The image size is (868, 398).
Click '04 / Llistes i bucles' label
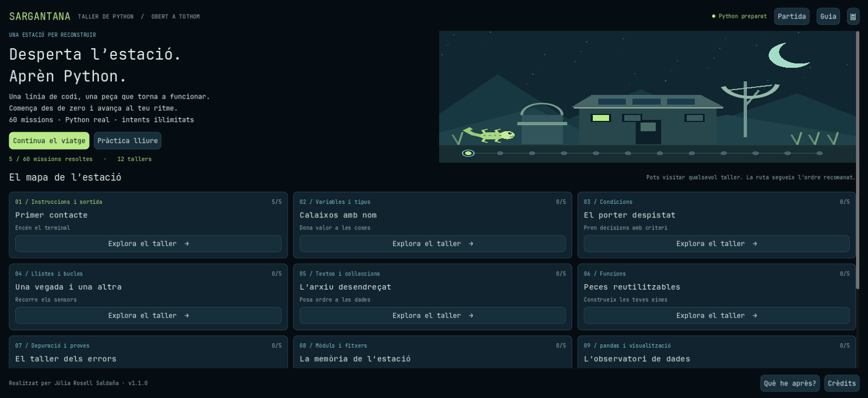point(49,274)
